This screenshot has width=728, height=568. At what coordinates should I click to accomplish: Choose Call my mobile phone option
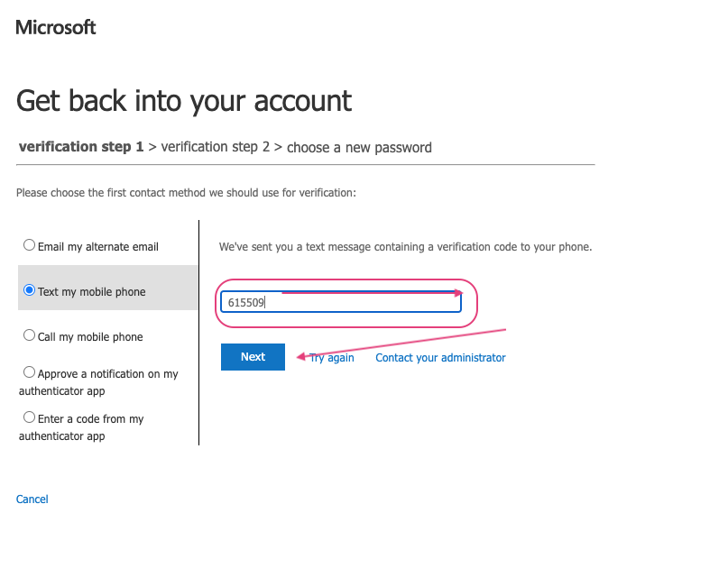[29, 335]
